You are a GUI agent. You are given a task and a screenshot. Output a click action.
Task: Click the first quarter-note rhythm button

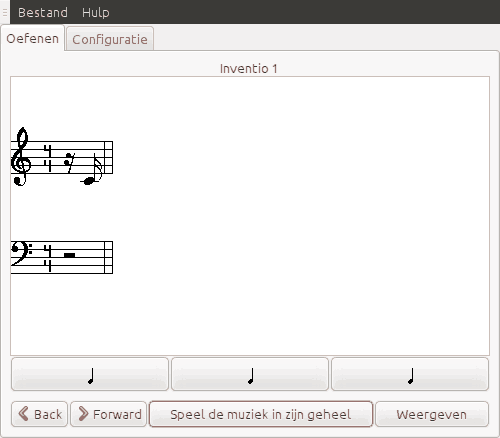coord(90,374)
